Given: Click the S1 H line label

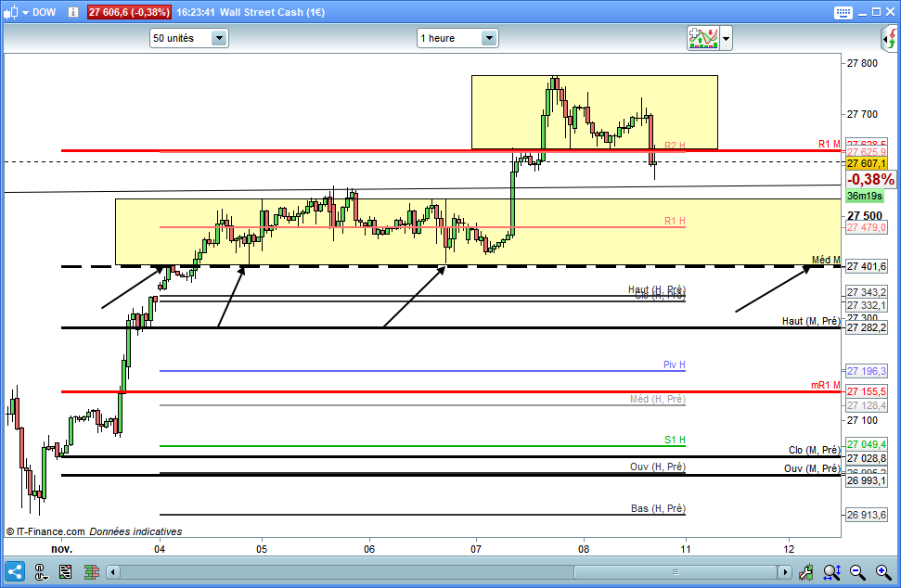Looking at the screenshot, I should pos(675,440).
